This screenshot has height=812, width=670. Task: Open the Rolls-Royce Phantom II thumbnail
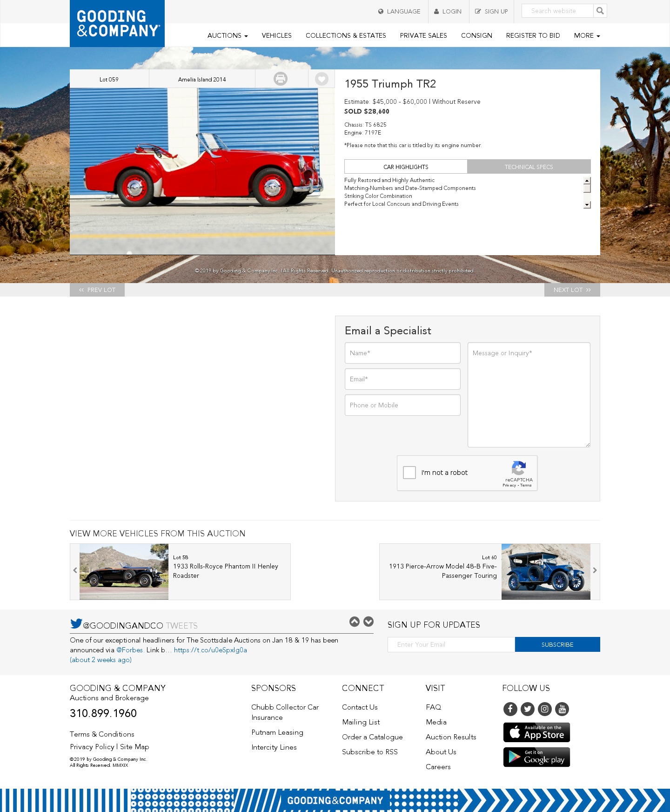pyautogui.click(x=124, y=572)
